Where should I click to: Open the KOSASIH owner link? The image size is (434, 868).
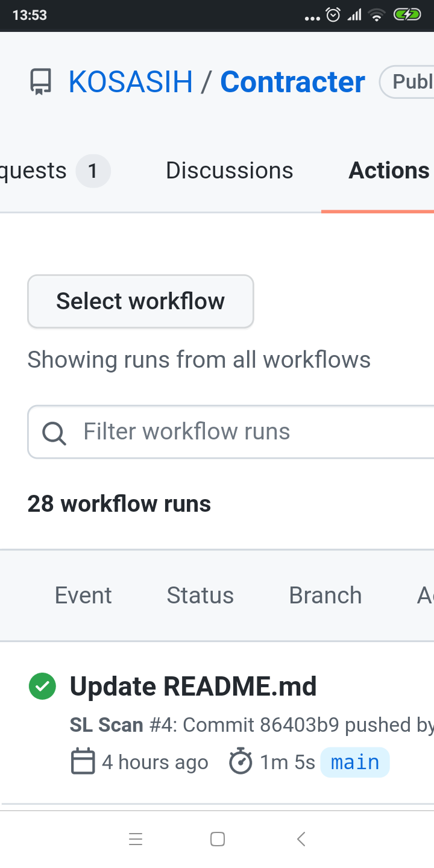pyautogui.click(x=131, y=82)
